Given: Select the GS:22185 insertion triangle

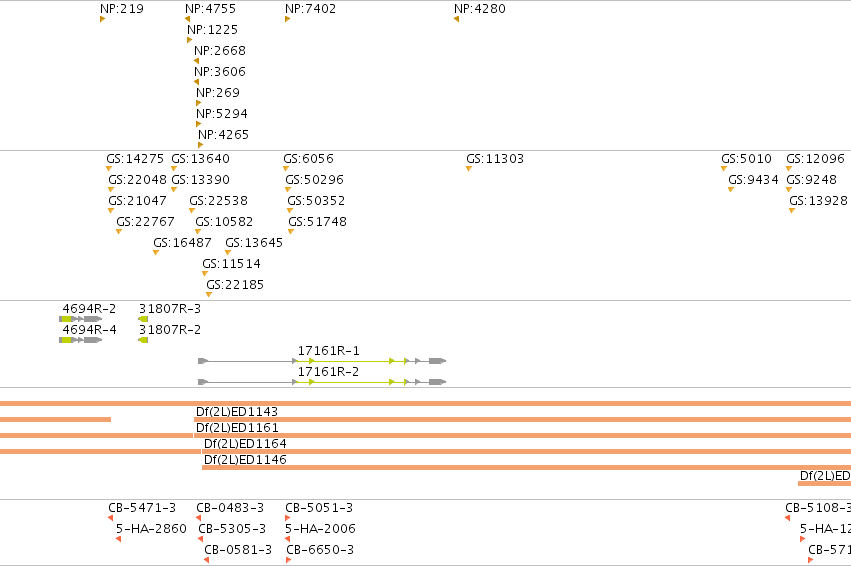Looking at the screenshot, I should tap(209, 295).
